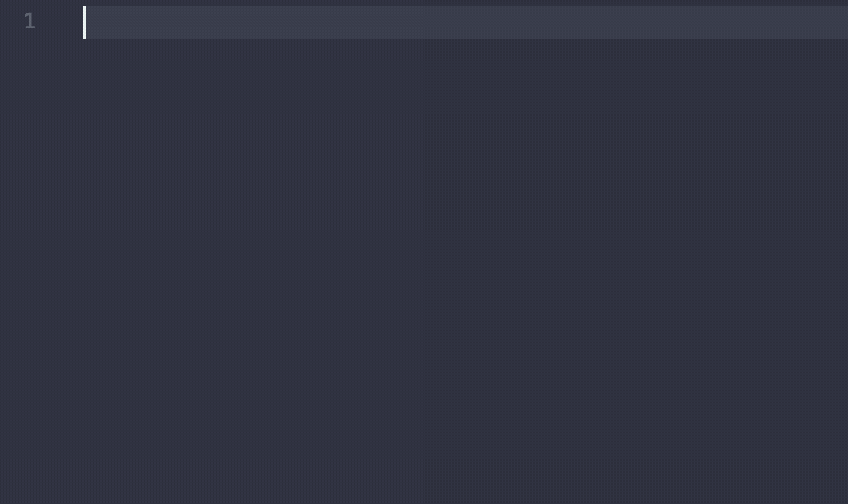Click the gutter left of line number 1
This screenshot has height=504, width=848.
click(x=11, y=22)
